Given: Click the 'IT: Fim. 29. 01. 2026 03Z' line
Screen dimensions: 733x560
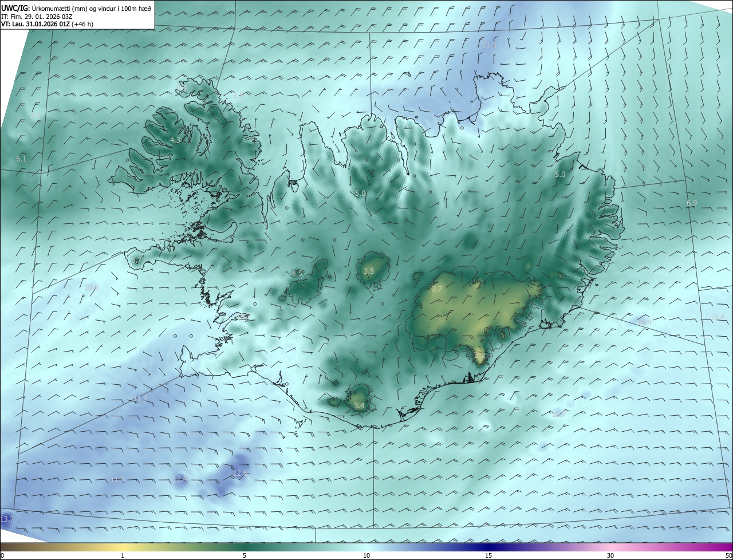Looking at the screenshot, I should coord(37,16).
